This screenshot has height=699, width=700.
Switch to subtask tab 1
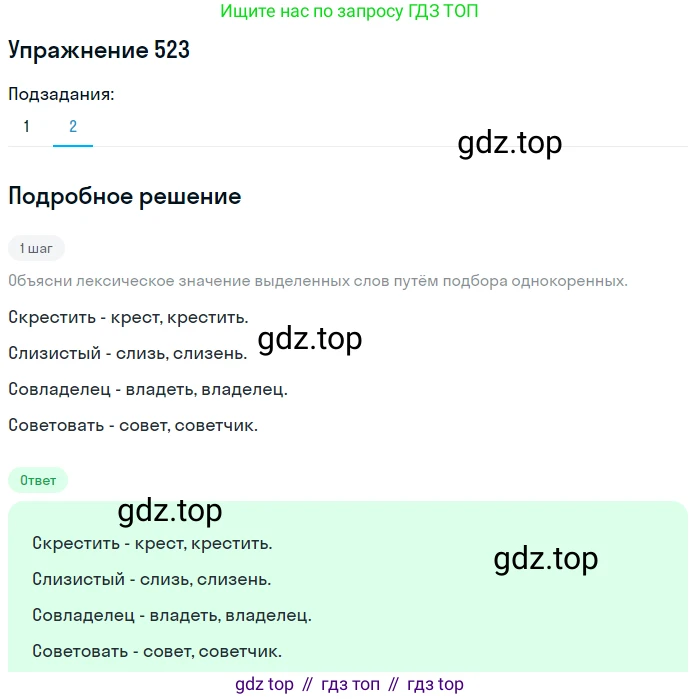point(27,127)
